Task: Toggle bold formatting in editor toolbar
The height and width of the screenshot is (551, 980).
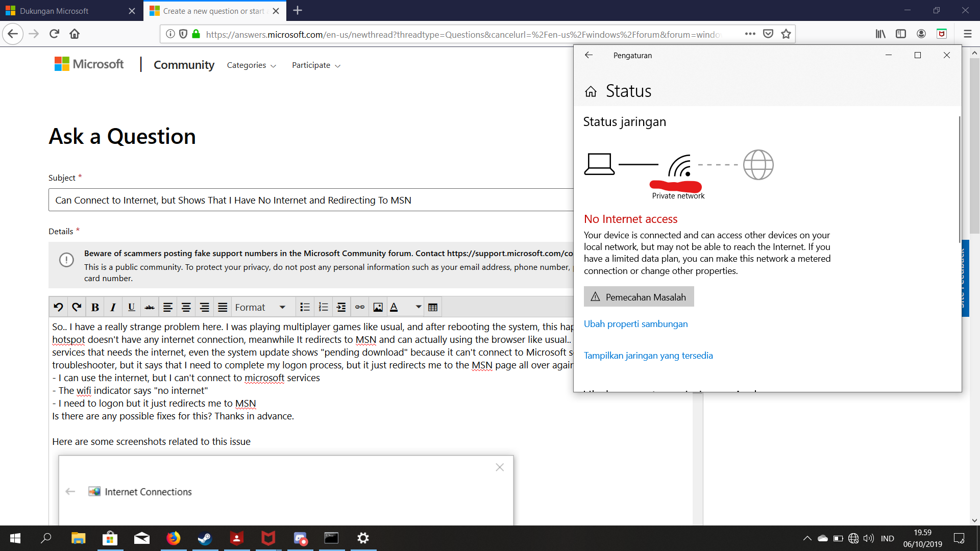Action: [95, 307]
